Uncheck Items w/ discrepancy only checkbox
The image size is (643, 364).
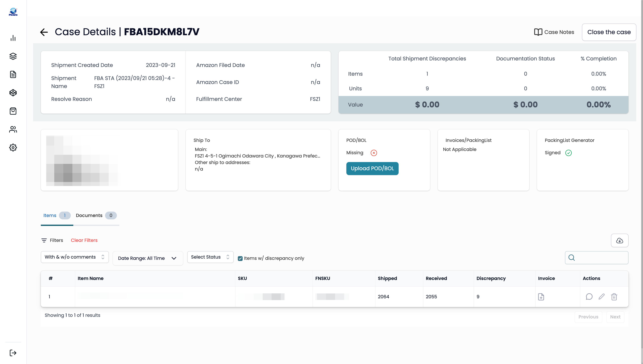[240, 259]
